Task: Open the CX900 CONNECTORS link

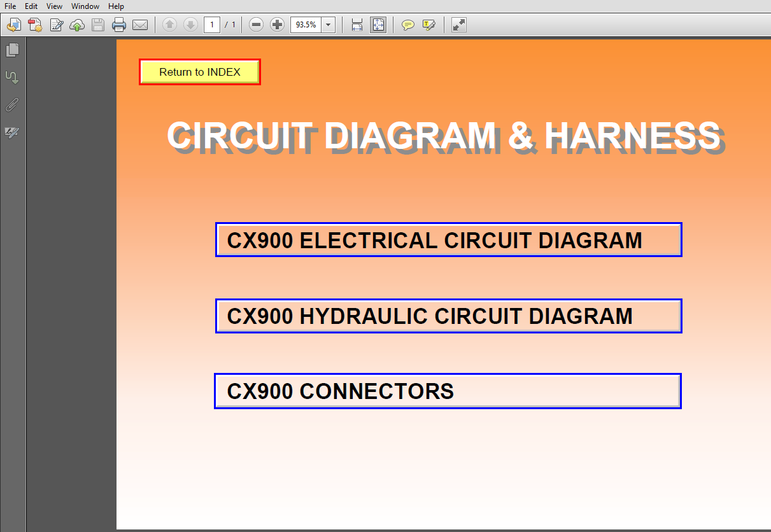Action: tap(448, 391)
